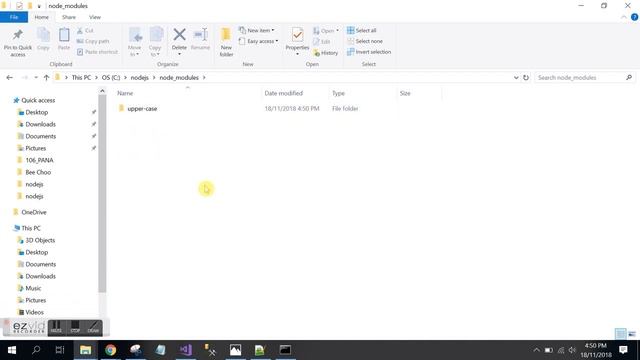Go up one folder level arrow
The image size is (640, 360).
click(x=46, y=78)
